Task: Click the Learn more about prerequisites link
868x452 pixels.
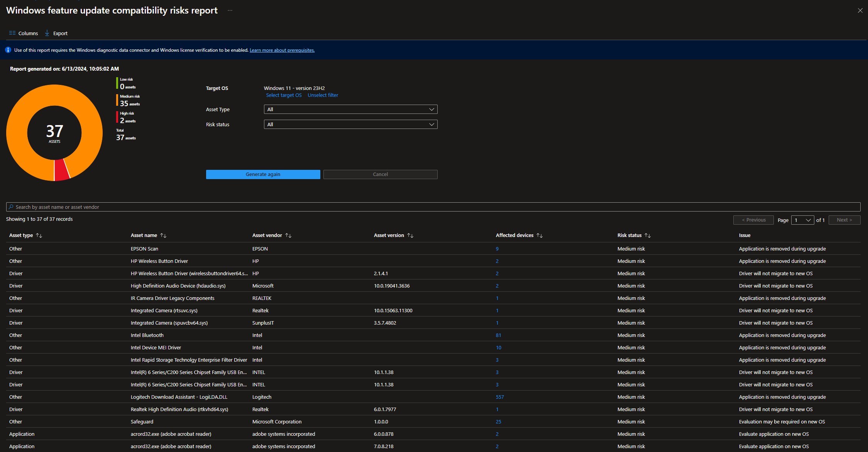Action: 281,50
